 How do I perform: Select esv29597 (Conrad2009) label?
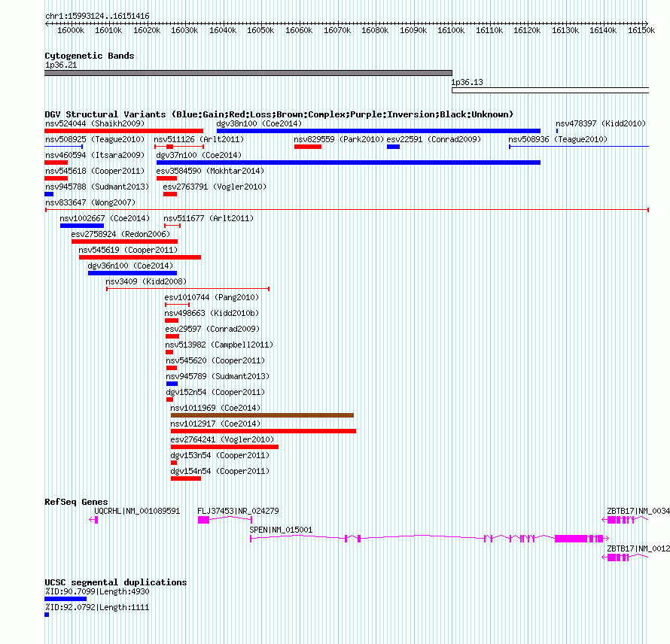coord(212,330)
